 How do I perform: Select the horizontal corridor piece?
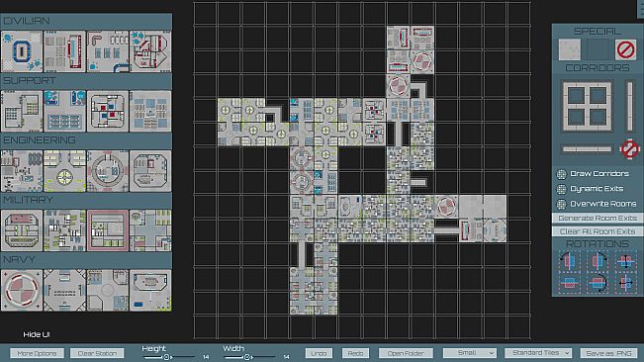coord(587,149)
